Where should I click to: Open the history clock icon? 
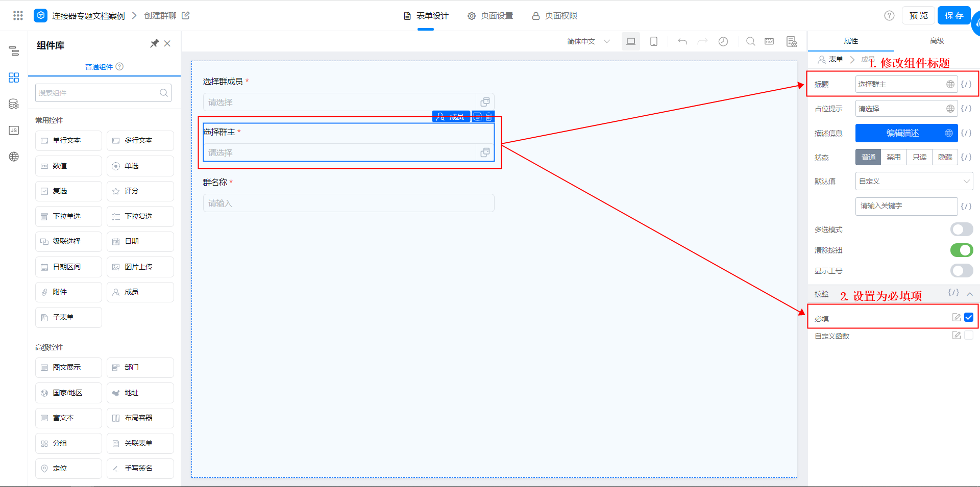click(x=723, y=41)
